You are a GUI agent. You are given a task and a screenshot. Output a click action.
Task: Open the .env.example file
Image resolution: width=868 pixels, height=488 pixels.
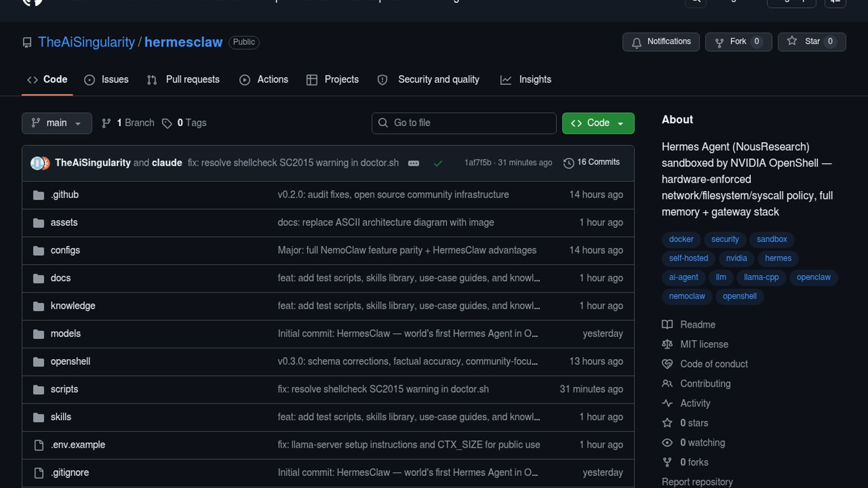(x=78, y=445)
